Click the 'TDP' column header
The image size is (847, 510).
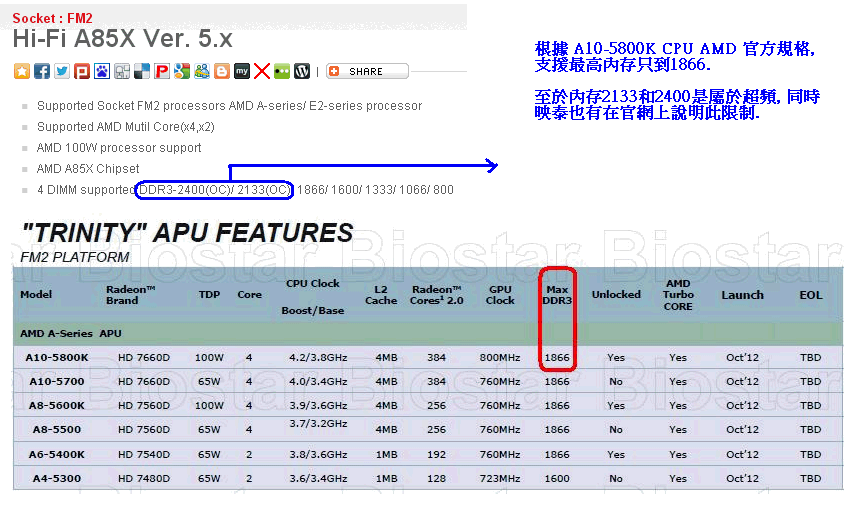pos(209,294)
